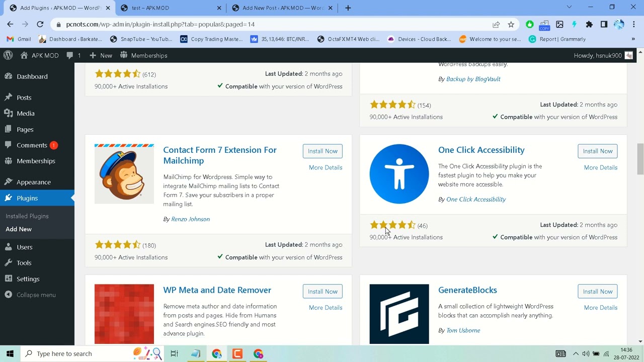Click the taskbar volume icon
The width and height of the screenshot is (644, 362).
586,353
